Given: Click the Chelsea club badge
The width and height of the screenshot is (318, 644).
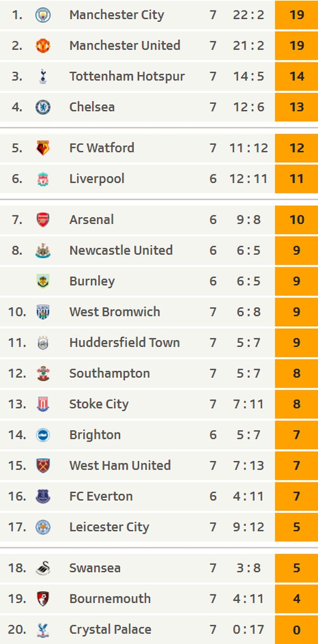Looking at the screenshot, I should (x=43, y=107).
